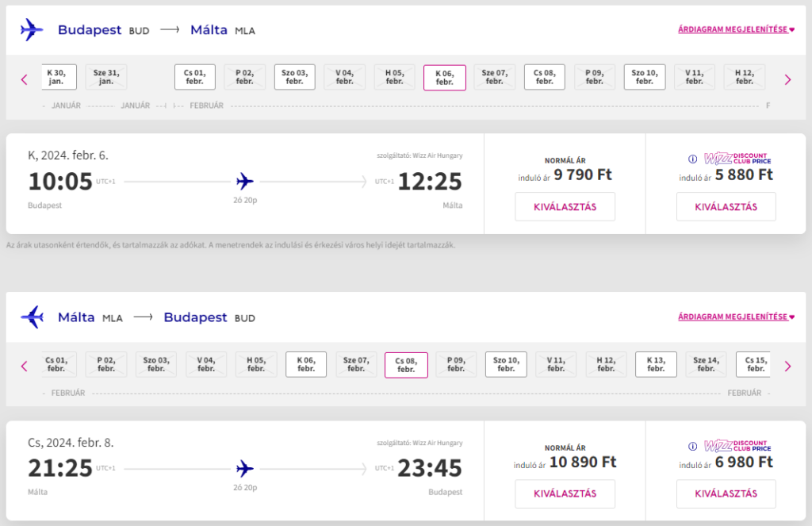This screenshot has height=526, width=812.
Task: Open the info icon beside outbound Wizz Discount Club price
Action: (692, 159)
